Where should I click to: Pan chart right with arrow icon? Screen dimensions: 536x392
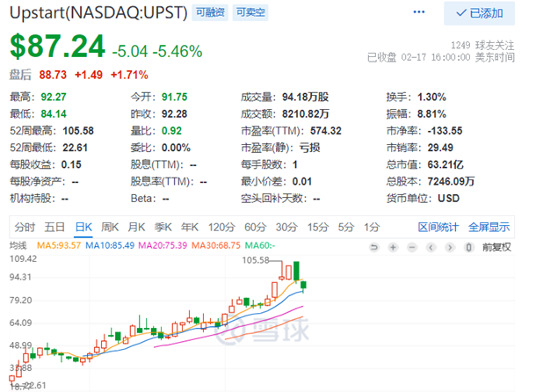coord(450,247)
